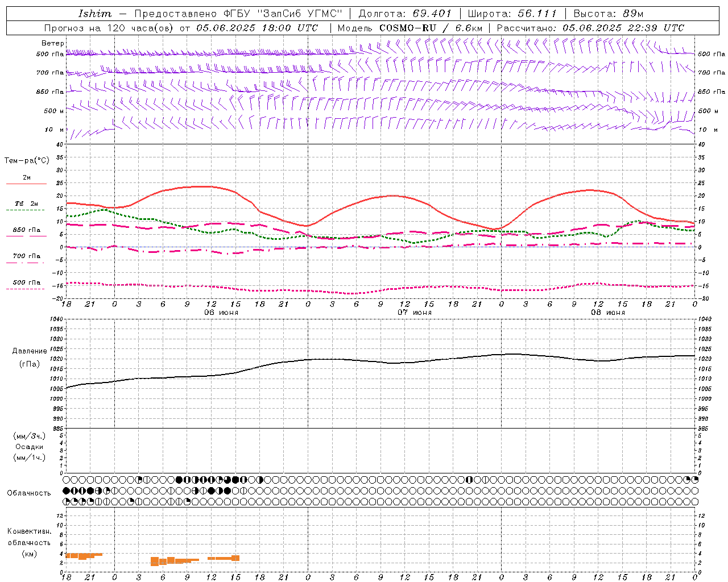Click the "(мм/3ч.)" precipitation unit label
Screen dimensions: 728x582
coord(30,436)
